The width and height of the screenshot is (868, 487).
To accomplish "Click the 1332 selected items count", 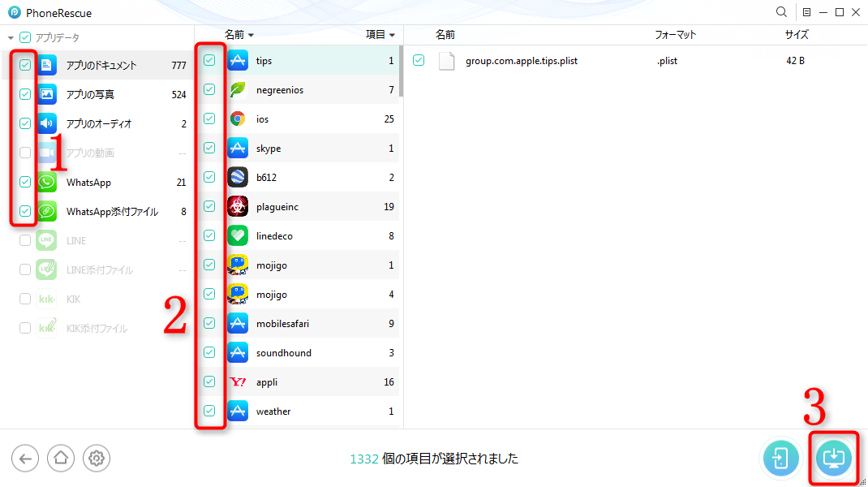I will (x=364, y=459).
